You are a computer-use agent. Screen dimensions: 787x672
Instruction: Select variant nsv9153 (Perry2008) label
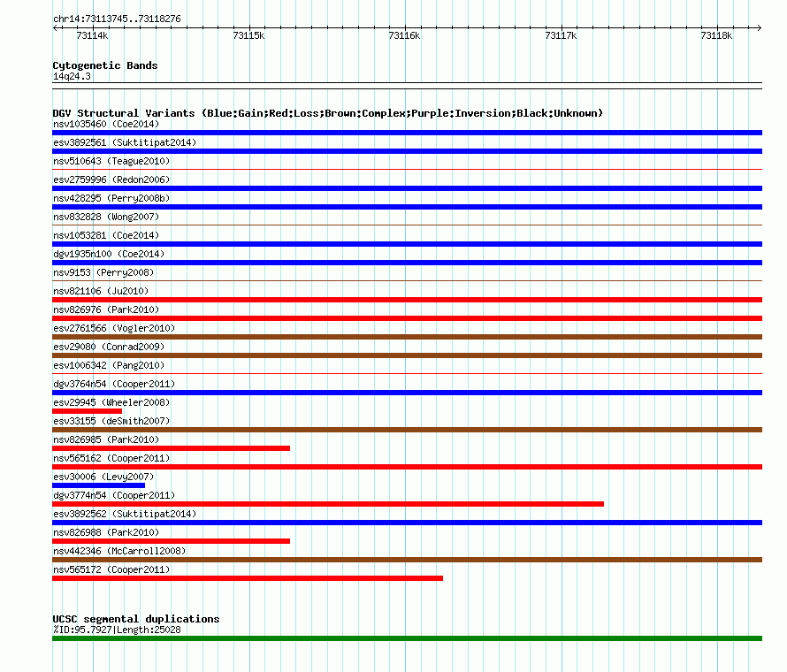coord(103,272)
